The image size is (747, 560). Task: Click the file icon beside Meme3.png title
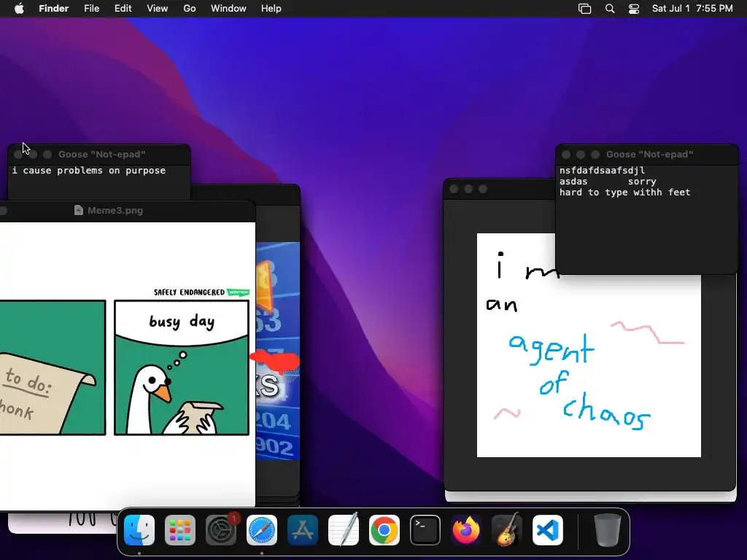79,210
